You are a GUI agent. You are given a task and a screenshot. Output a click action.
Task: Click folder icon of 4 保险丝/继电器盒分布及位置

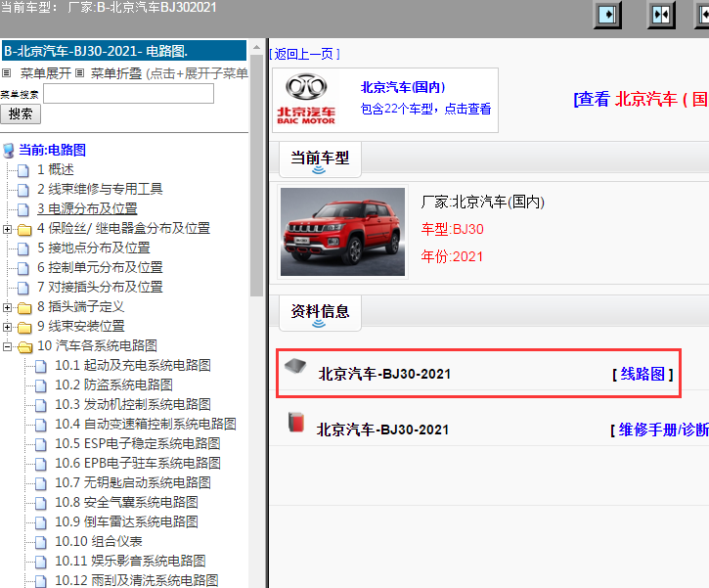point(24,230)
